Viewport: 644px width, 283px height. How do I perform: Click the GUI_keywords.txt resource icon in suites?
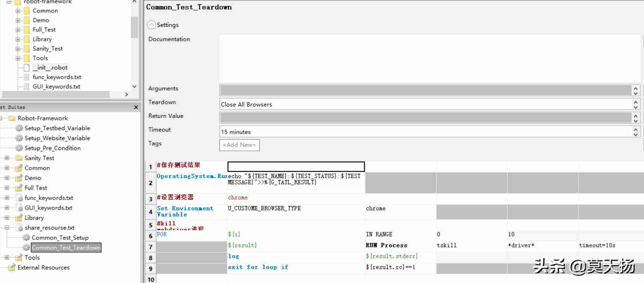(x=19, y=208)
